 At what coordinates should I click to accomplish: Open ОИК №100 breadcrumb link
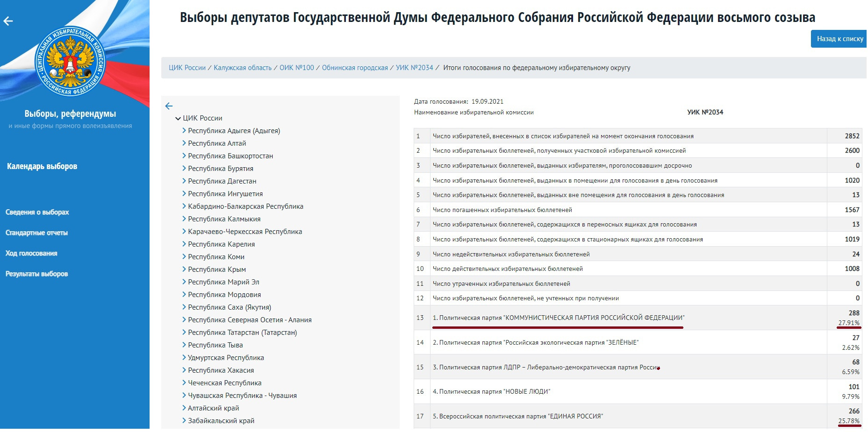297,68
